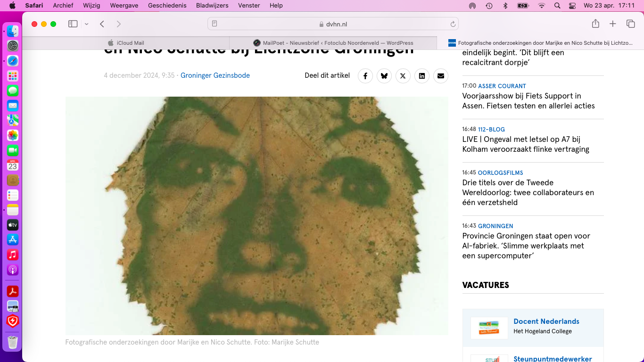The height and width of the screenshot is (362, 644).
Task: Toggle the Safari sidebar
Action: [73, 24]
